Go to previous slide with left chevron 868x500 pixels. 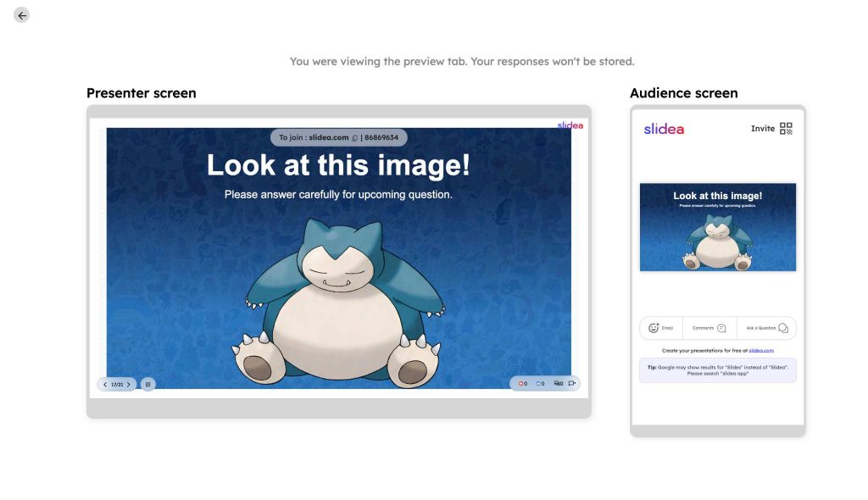[105, 384]
